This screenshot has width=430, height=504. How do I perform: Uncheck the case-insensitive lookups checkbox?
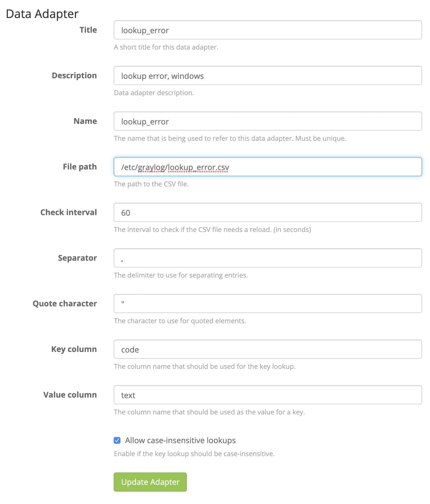tap(117, 440)
